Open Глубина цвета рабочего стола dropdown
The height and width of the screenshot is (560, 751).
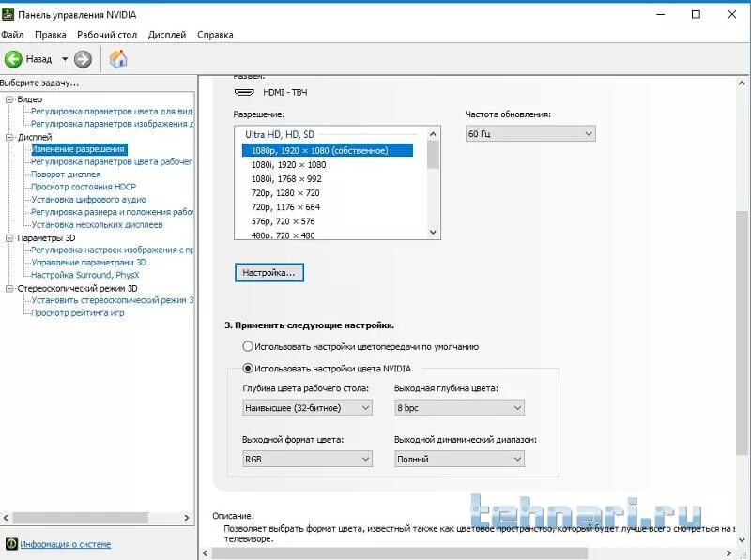[308, 408]
